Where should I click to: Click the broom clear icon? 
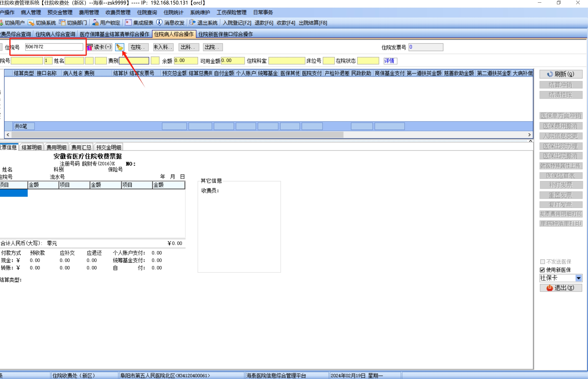tap(120, 47)
